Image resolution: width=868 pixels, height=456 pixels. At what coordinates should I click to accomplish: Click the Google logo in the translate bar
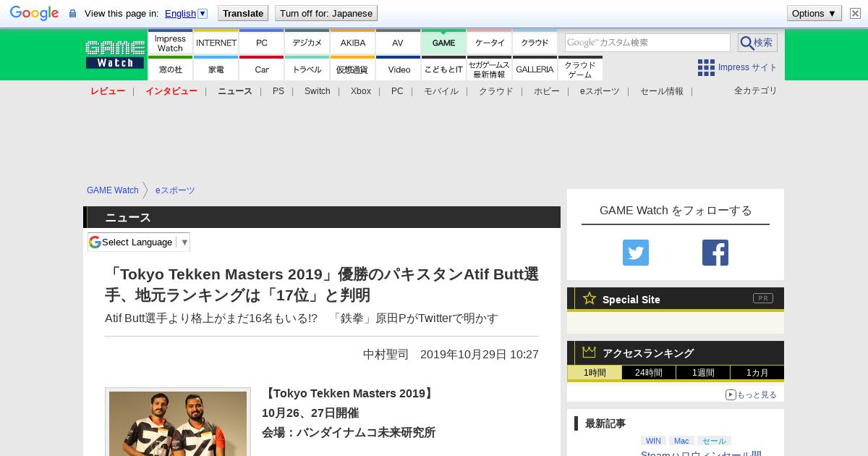click(x=34, y=13)
